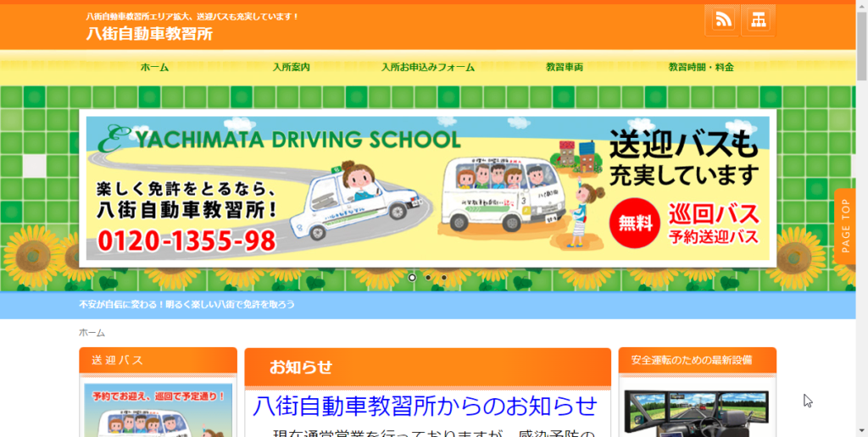Click the Yachimata Driving School banner image

pyautogui.click(x=428, y=188)
